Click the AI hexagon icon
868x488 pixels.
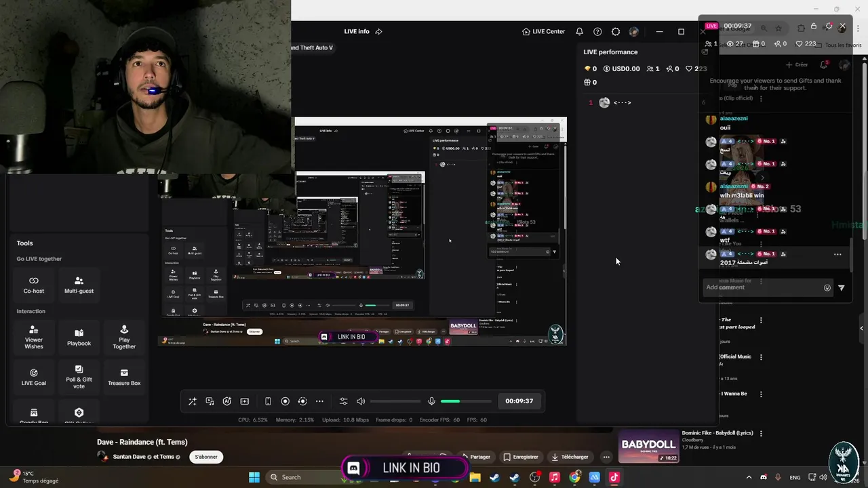pos(227,401)
